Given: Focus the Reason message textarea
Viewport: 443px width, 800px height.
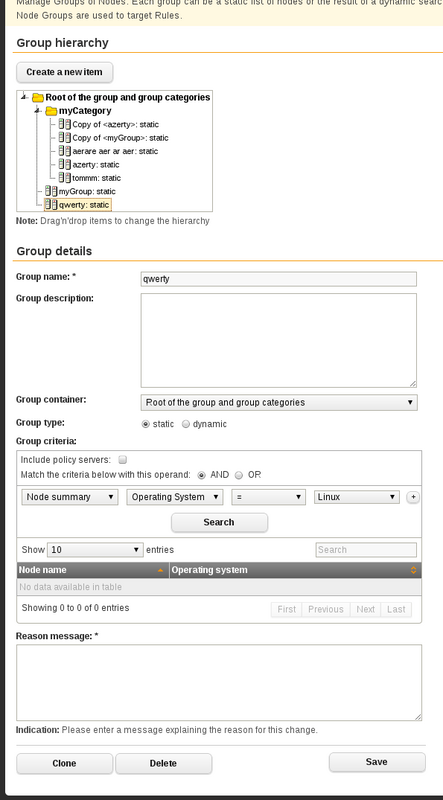Looking at the screenshot, I should (219, 683).
